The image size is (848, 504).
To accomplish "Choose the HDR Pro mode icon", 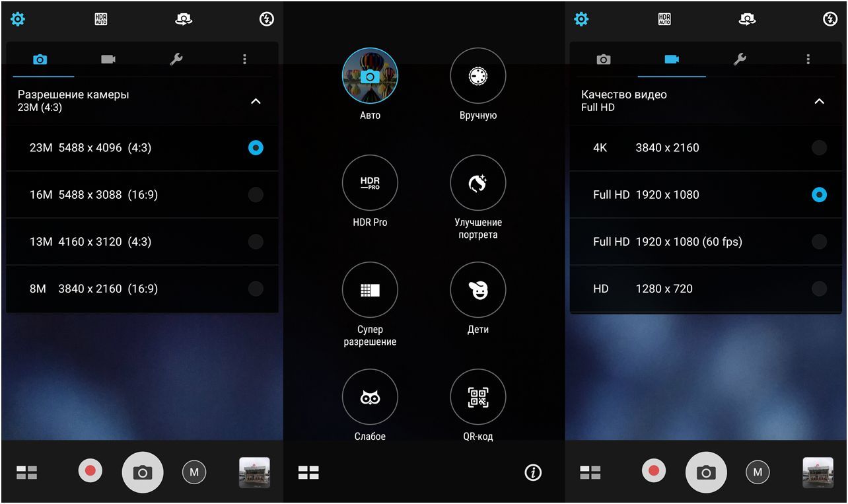I will pyautogui.click(x=370, y=183).
